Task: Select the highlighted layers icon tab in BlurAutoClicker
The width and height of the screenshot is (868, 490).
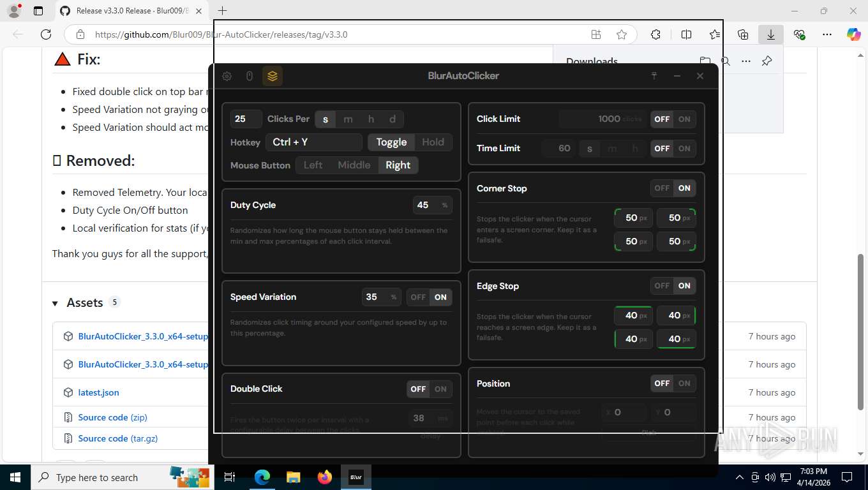Action: (x=273, y=76)
